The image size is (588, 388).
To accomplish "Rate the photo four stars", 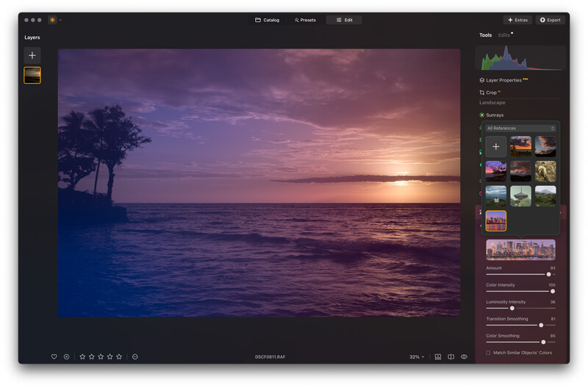I will 110,356.
